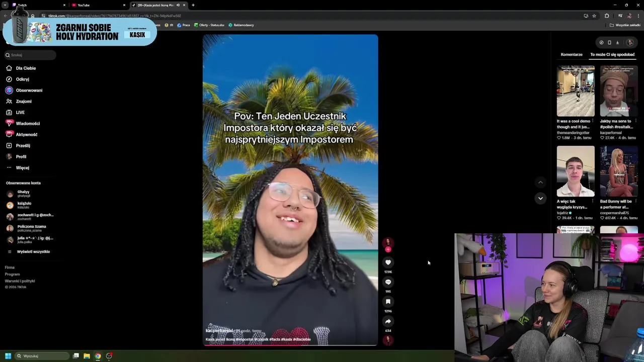Share the video with the arrow icon
This screenshot has width=644, height=362.
[388, 321]
